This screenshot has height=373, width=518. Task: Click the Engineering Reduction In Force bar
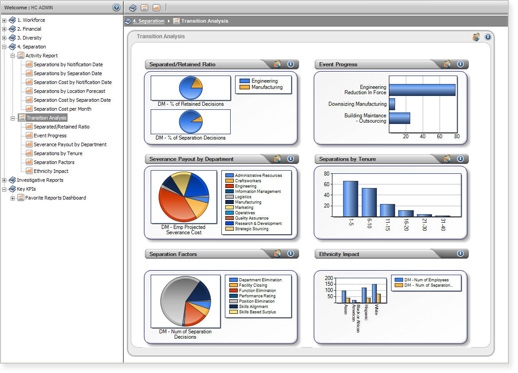422,90
